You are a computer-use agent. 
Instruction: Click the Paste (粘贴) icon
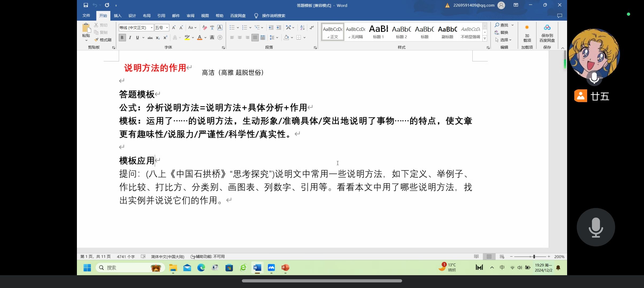tap(86, 28)
